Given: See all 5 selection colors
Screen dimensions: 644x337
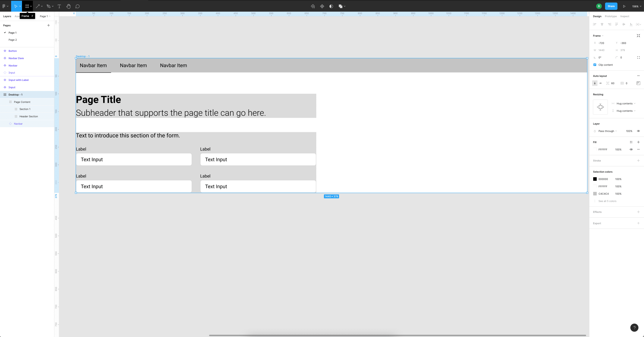Looking at the screenshot, I should [x=608, y=201].
